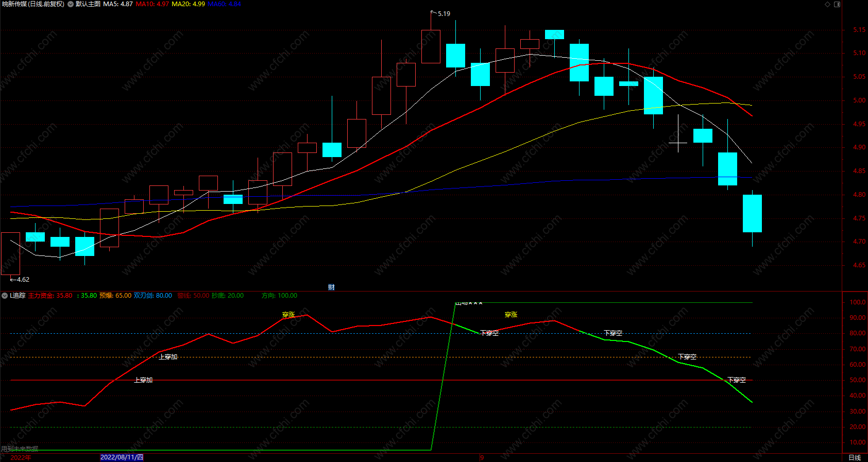Click the 抄底: 20.00 value
Viewport: 868px width, 462px height.
pyautogui.click(x=228, y=296)
